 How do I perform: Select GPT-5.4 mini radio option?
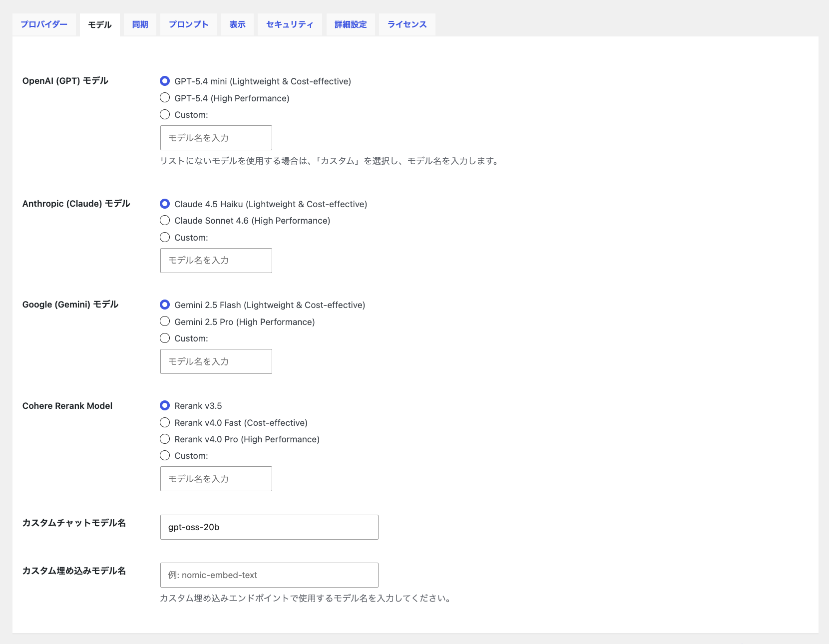pos(165,81)
